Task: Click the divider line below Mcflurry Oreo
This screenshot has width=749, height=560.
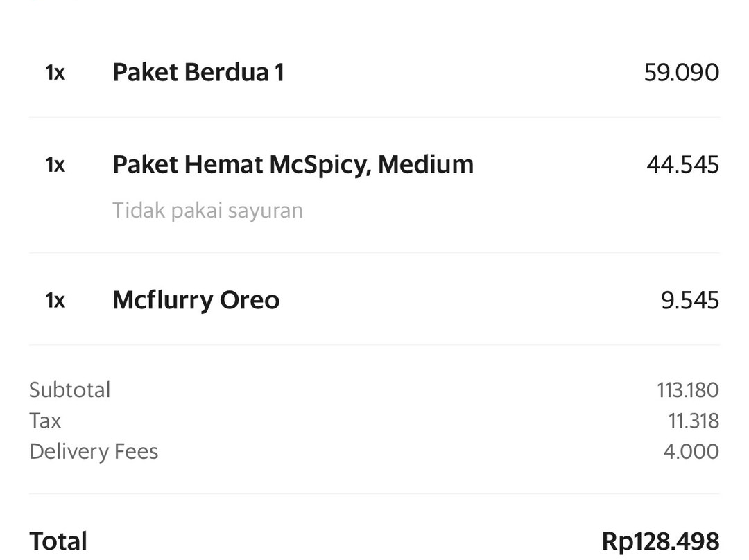Action: click(x=374, y=344)
